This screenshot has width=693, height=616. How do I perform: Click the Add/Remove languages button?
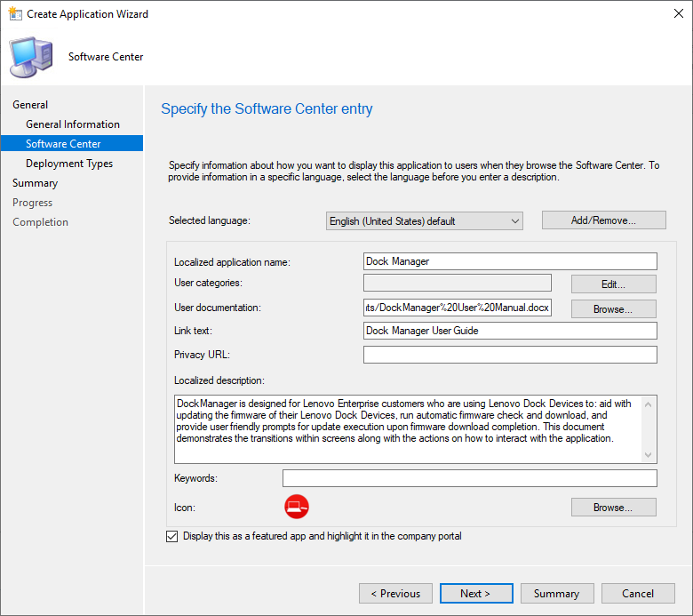click(x=604, y=220)
